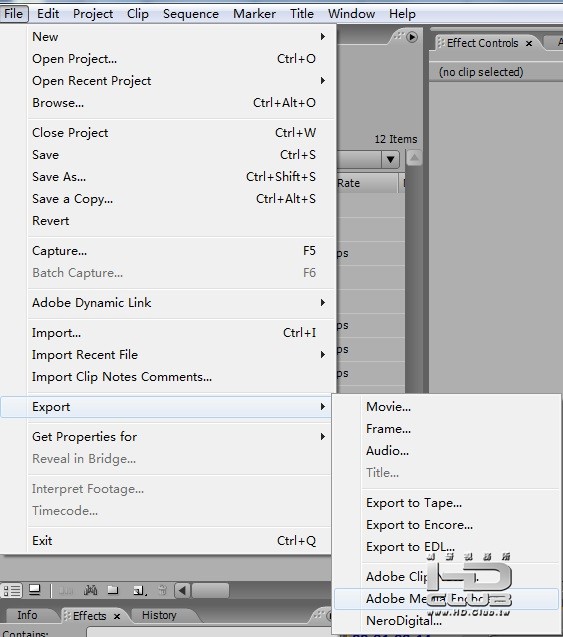Viewport: 563px width, 637px height.
Task: Close the Effect Controls tab
Action: click(x=529, y=43)
